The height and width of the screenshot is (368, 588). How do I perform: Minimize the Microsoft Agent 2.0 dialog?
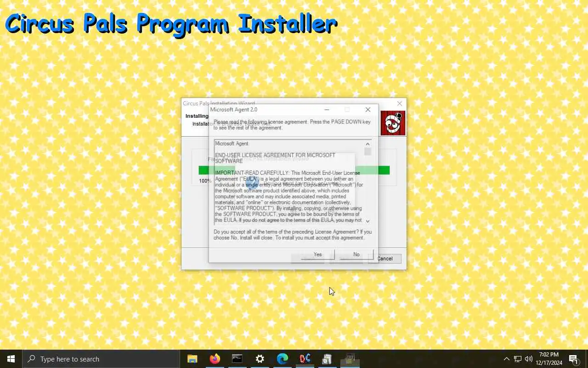[327, 109]
